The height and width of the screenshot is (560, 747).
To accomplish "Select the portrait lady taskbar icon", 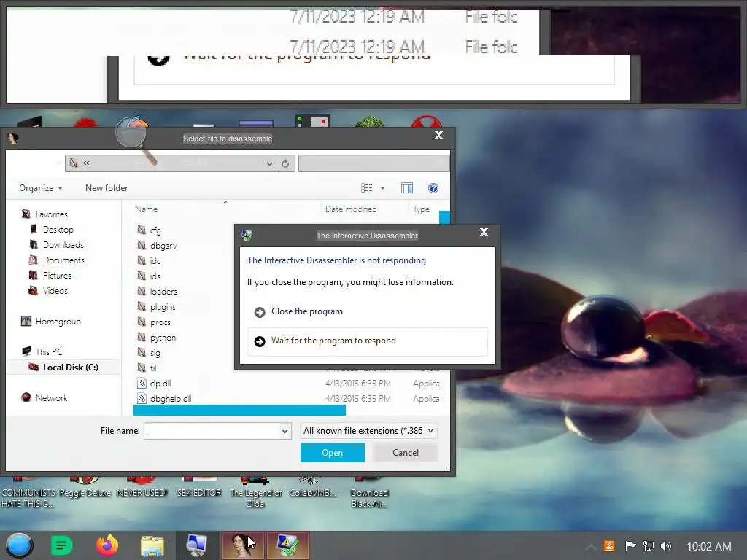I will click(x=241, y=545).
